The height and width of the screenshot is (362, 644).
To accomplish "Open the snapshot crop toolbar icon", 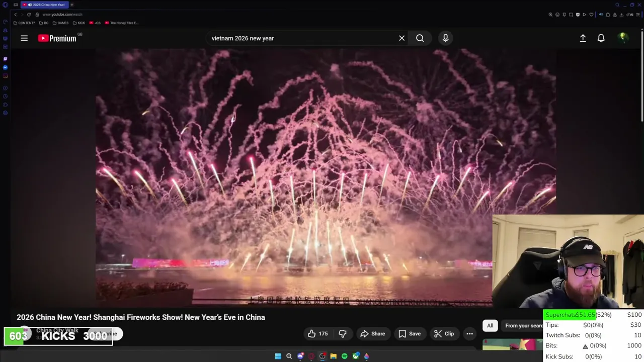I will point(571,15).
